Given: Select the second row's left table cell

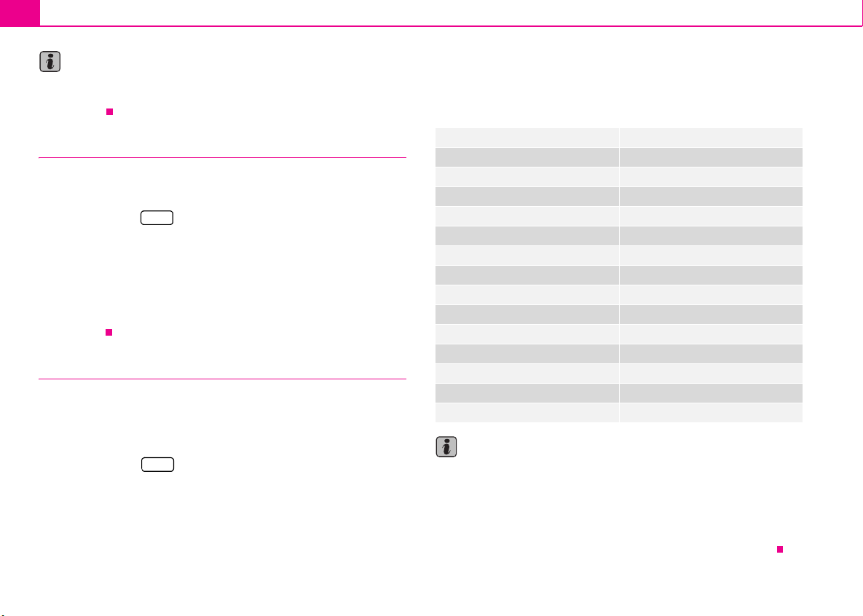Looking at the screenshot, I should 527,157.
